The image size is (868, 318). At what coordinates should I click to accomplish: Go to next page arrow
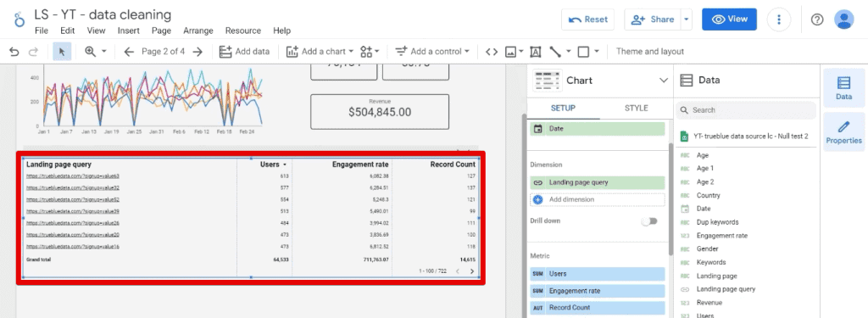click(x=198, y=52)
